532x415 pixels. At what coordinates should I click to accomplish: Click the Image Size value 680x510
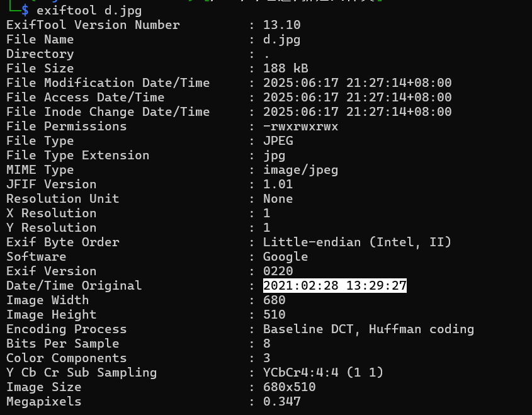pos(289,387)
